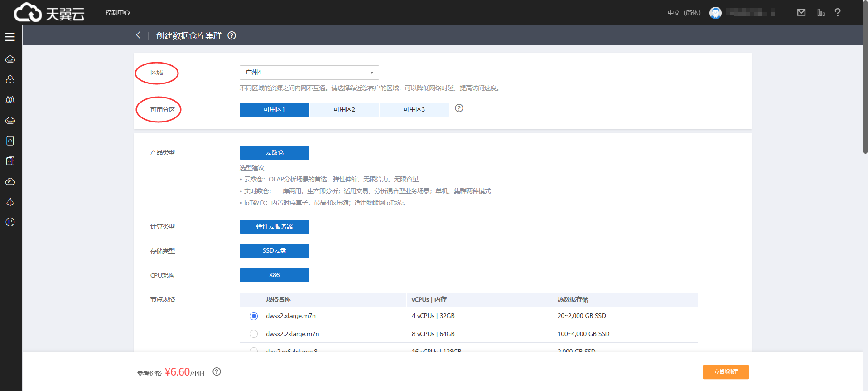Image resolution: width=868 pixels, height=391 pixels.
Task: Click the CPU架构 label
Action: tap(162, 275)
